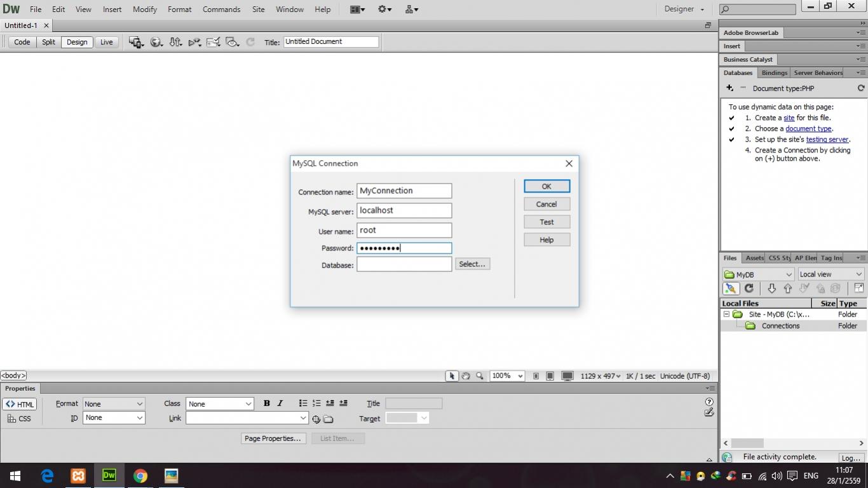Switch to Design view
The height and width of the screenshot is (488, 868).
(77, 42)
